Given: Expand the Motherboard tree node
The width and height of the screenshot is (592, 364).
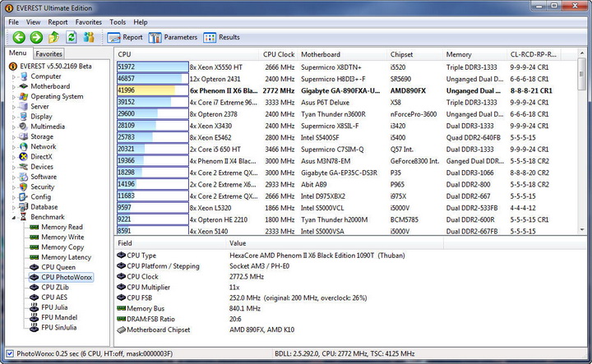Looking at the screenshot, I should (14, 86).
